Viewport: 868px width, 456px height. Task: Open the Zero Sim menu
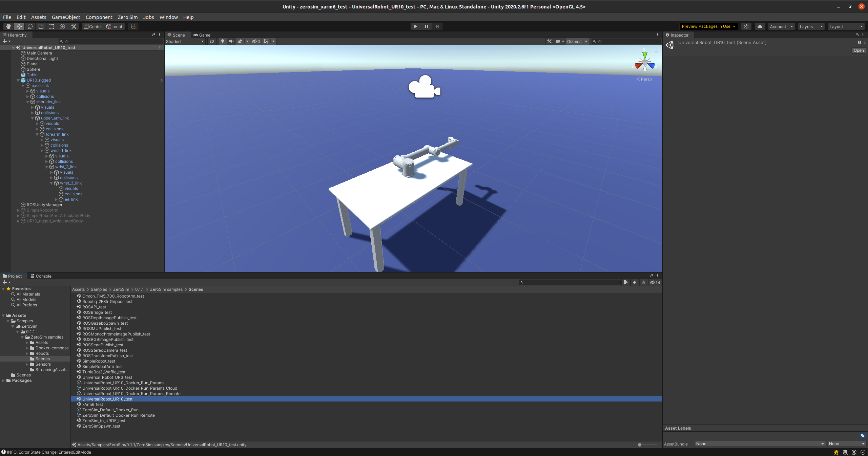click(x=127, y=17)
